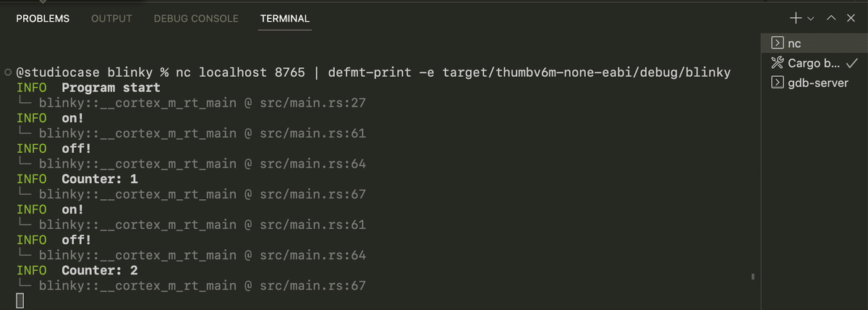
Task: Switch to the PROBLEMS tab
Action: [x=43, y=18]
